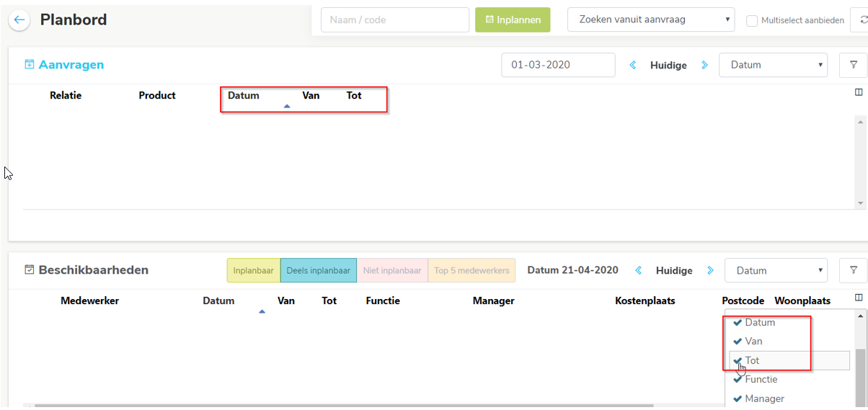Click the Beschikbaarheden Tot column header

coord(329,300)
